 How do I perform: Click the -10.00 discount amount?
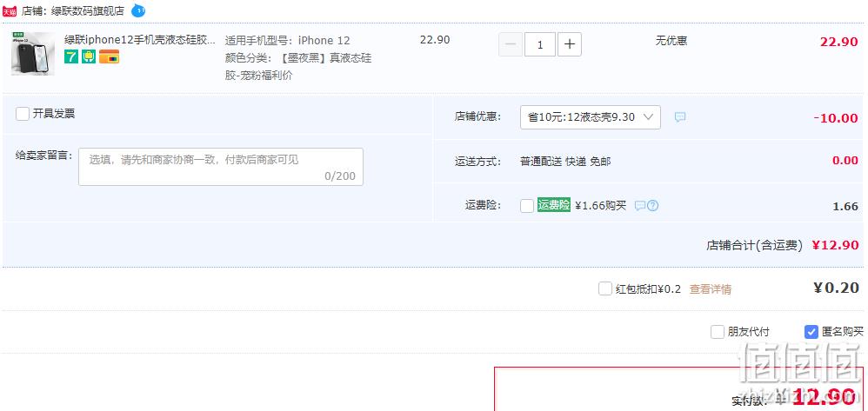[x=835, y=118]
